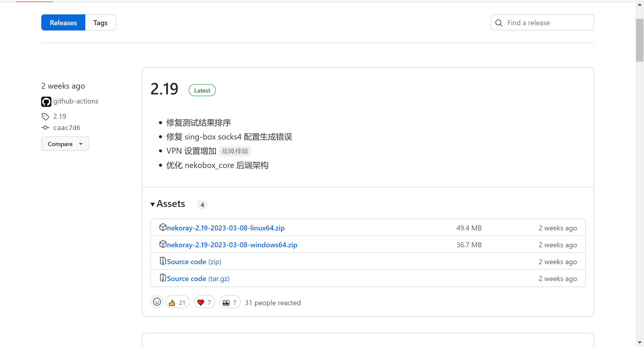
Task: Toggle the thumbs up reaction
Action: (x=177, y=302)
